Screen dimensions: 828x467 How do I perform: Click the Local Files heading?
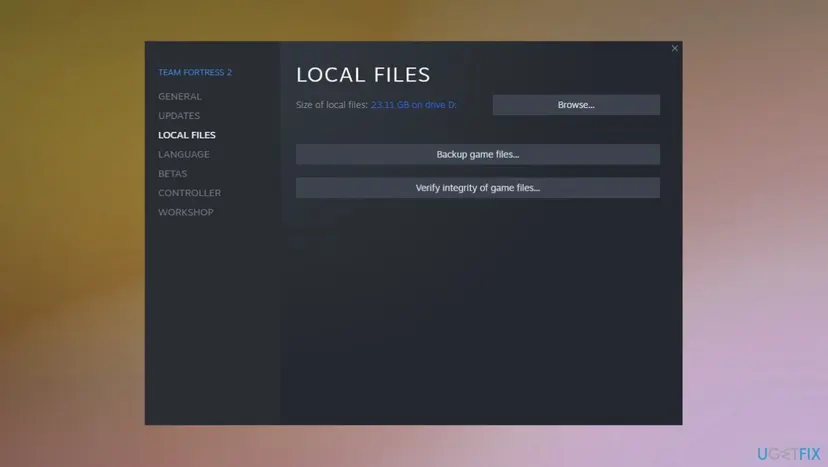coord(363,74)
